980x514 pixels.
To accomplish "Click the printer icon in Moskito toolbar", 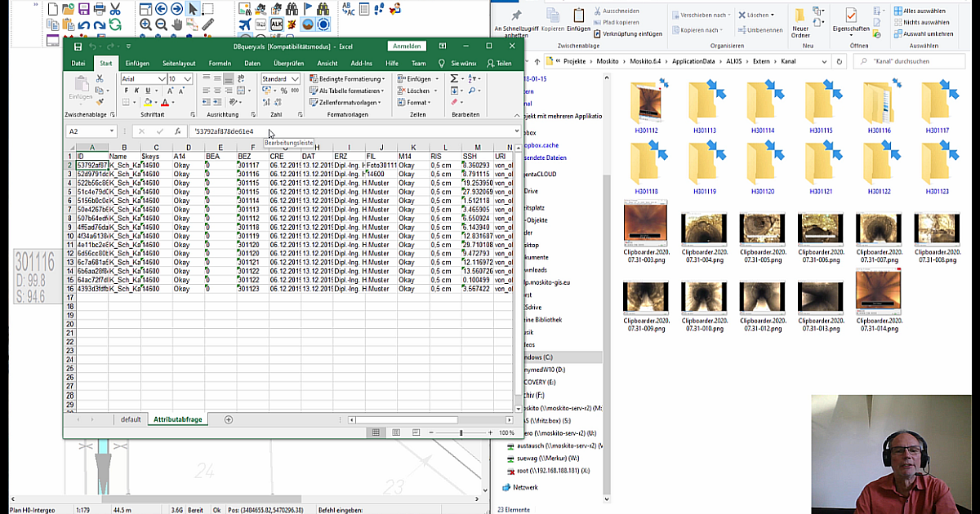I will 99,9.
